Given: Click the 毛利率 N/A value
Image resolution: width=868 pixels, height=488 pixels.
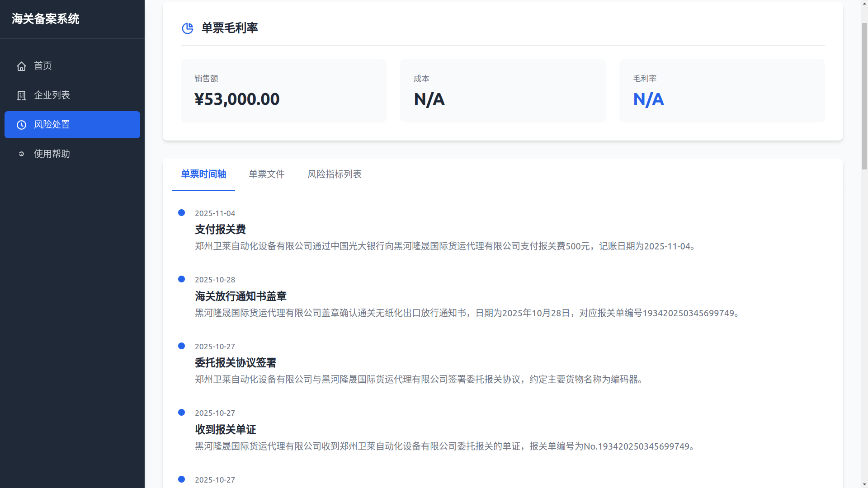Looking at the screenshot, I should tap(648, 99).
